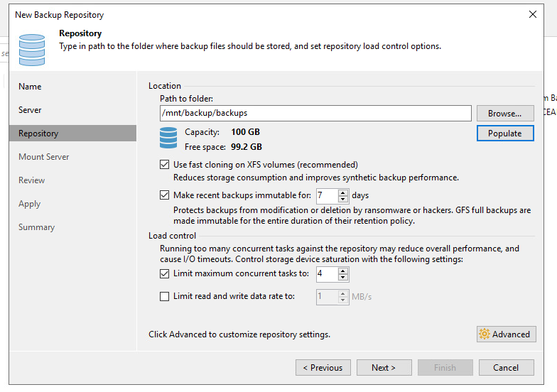Click the Path to folder text field
The image size is (557, 392).
315,113
